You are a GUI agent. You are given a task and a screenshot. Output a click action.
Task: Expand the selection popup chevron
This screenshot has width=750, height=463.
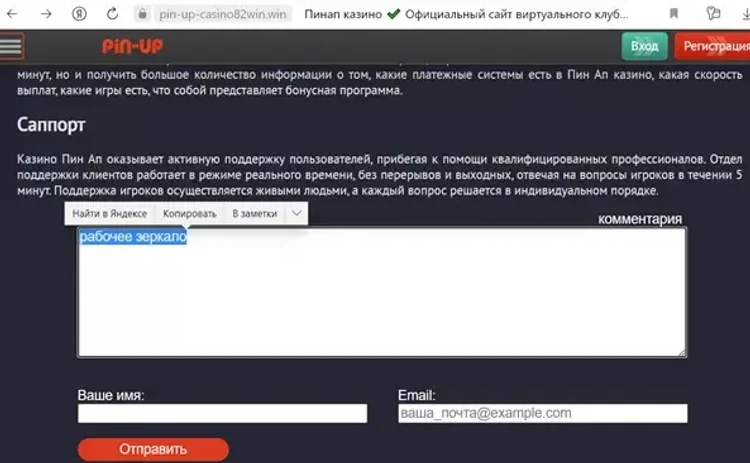[297, 213]
